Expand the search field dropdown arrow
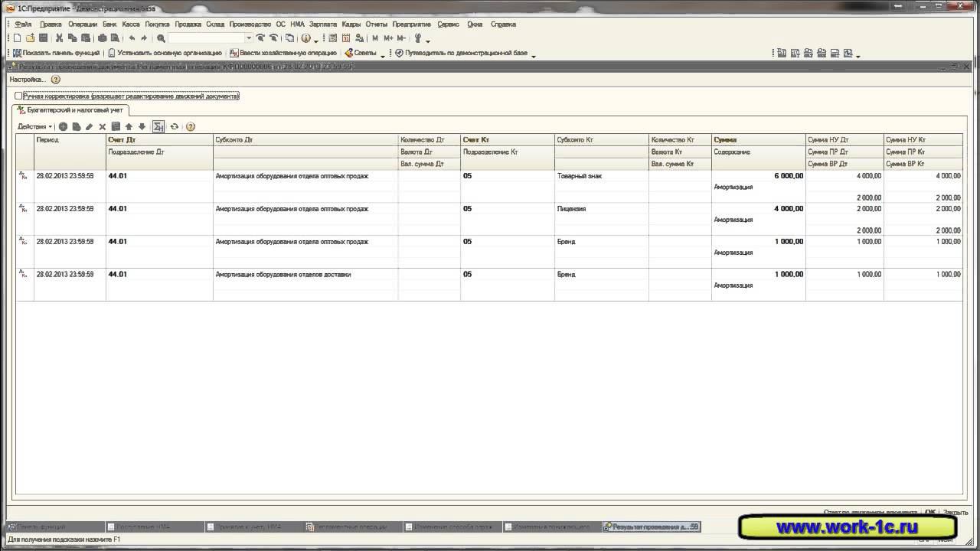Image resolution: width=980 pixels, height=551 pixels. click(x=249, y=38)
